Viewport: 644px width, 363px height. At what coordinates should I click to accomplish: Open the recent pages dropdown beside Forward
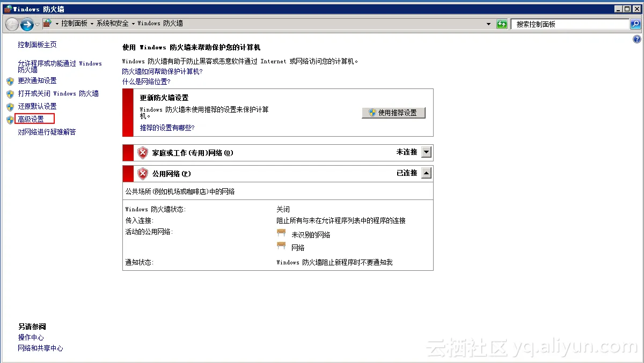(x=38, y=25)
